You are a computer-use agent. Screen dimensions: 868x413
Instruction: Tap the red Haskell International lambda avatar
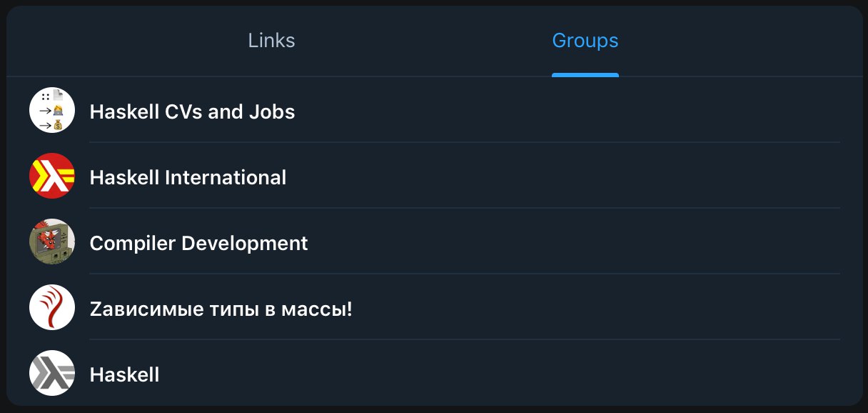pyautogui.click(x=52, y=176)
